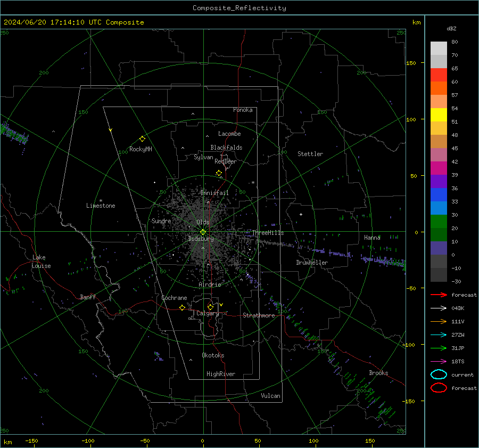Click the 04DK legend label
Viewport: 479px width, 448px height.
[458, 308]
